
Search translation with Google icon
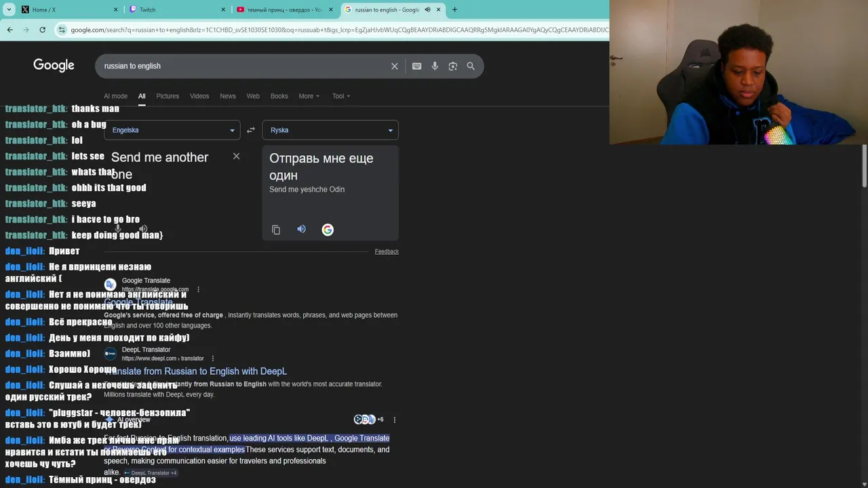[x=328, y=230]
